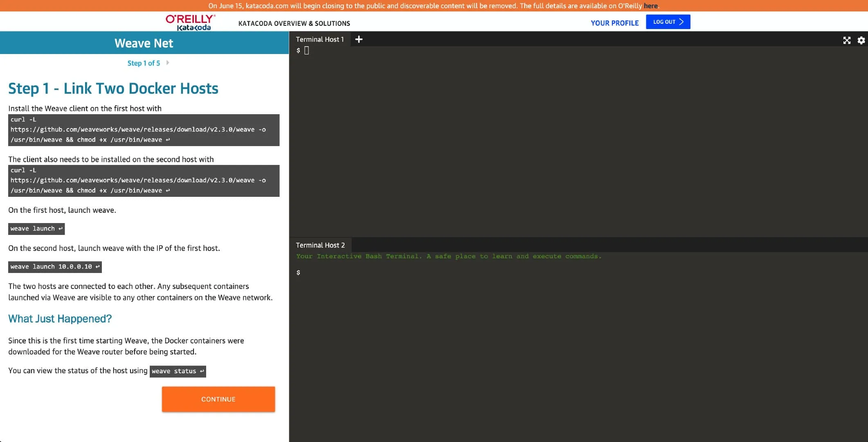
Task: Run the first host curl install command block
Action: coord(144,130)
